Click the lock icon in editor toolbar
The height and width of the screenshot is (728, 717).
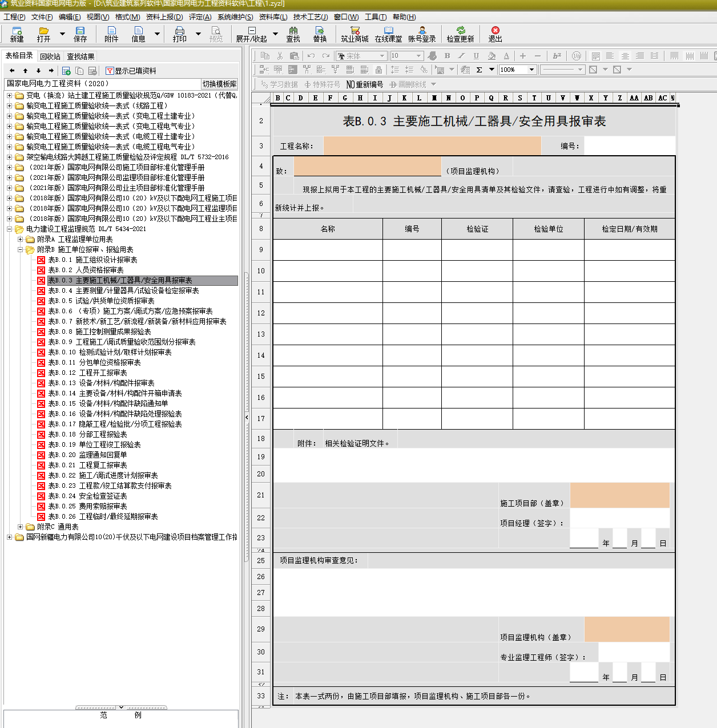[378, 70]
